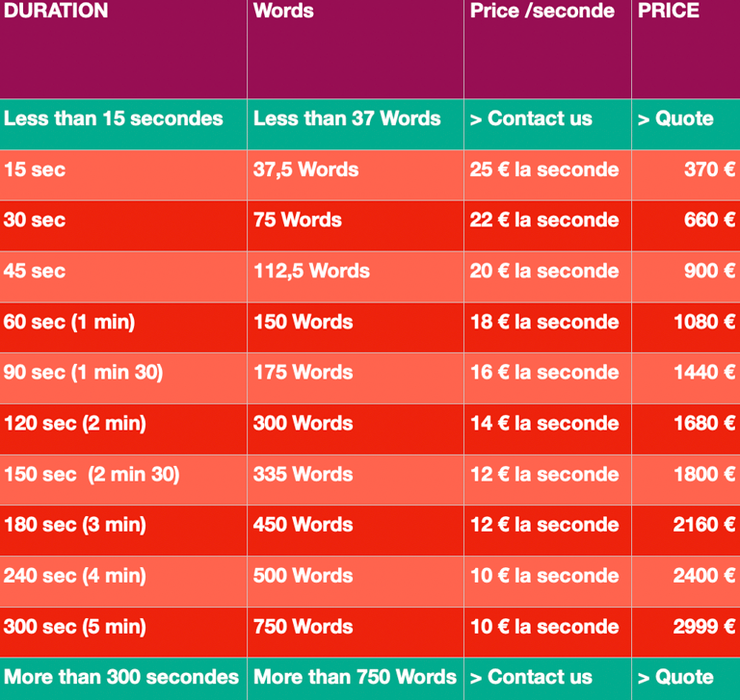The height and width of the screenshot is (700, 740).
Task: Select the 'Less than 37 Words' cell
Action: [356, 124]
